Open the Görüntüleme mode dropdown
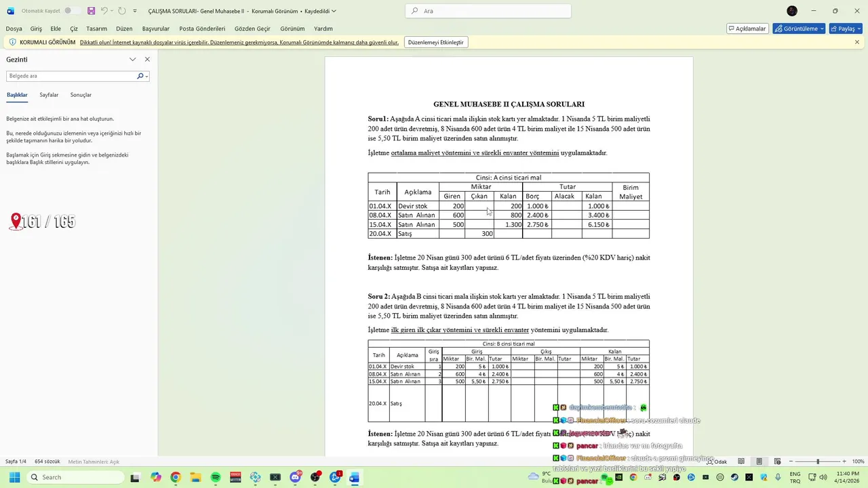Image resolution: width=868 pixels, height=488 pixels. tap(799, 28)
